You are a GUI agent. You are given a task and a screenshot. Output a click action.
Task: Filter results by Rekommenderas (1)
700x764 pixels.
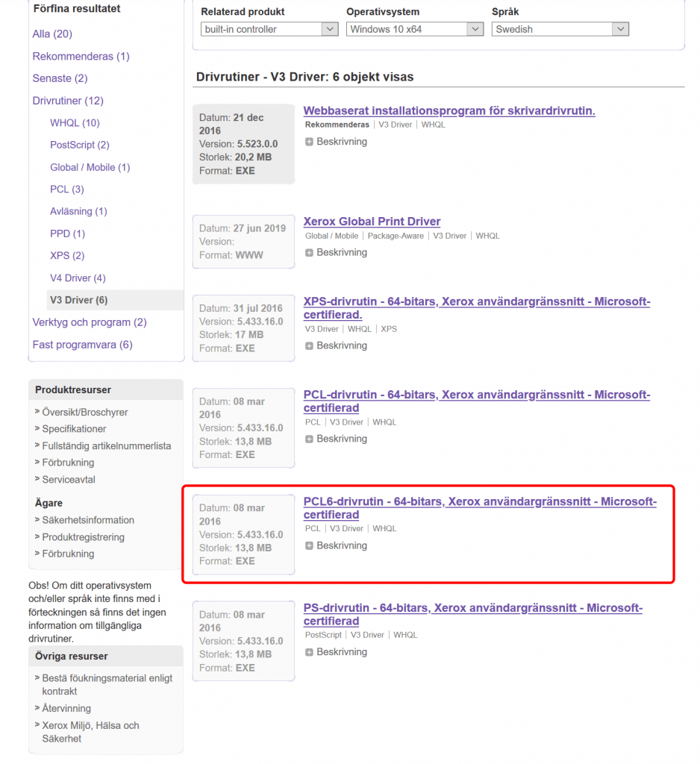[x=81, y=56]
